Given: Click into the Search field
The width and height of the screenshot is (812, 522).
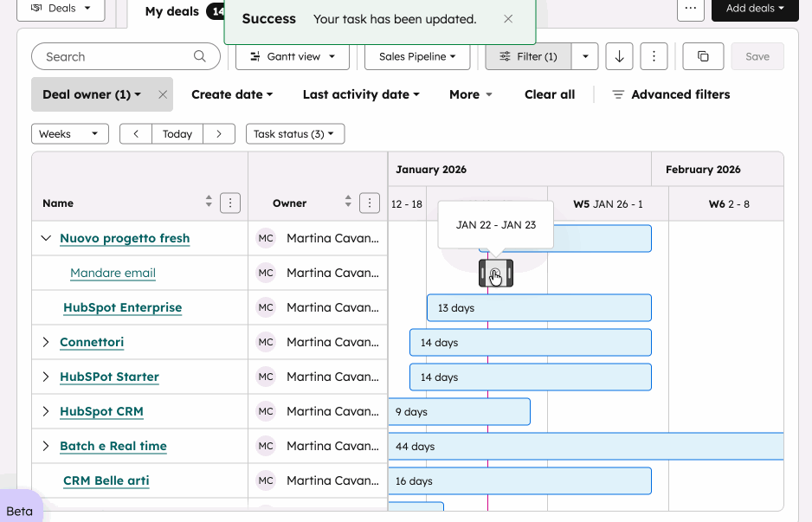Looking at the screenshot, I should 117,56.
